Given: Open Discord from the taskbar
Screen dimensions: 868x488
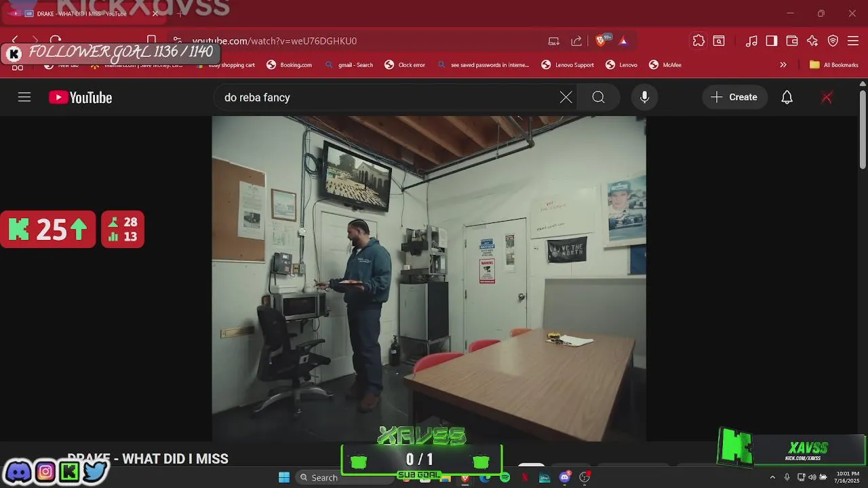Looking at the screenshot, I should [565, 478].
